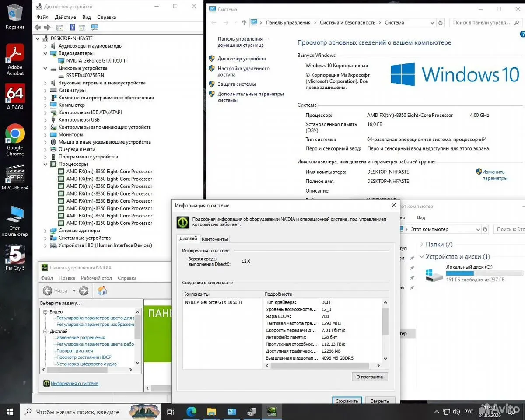Click the О программе button
The width and height of the screenshot is (525, 420).
[370, 377]
